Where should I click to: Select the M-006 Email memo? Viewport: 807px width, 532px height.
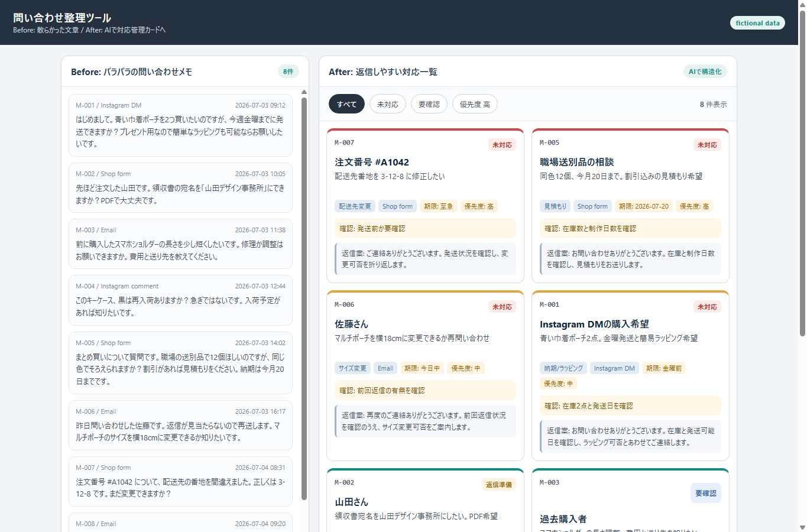pyautogui.click(x=180, y=425)
